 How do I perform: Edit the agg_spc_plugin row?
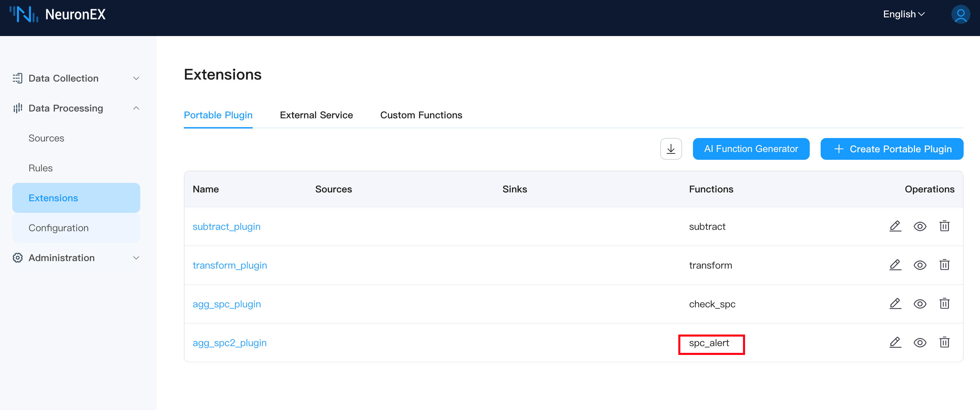point(895,304)
